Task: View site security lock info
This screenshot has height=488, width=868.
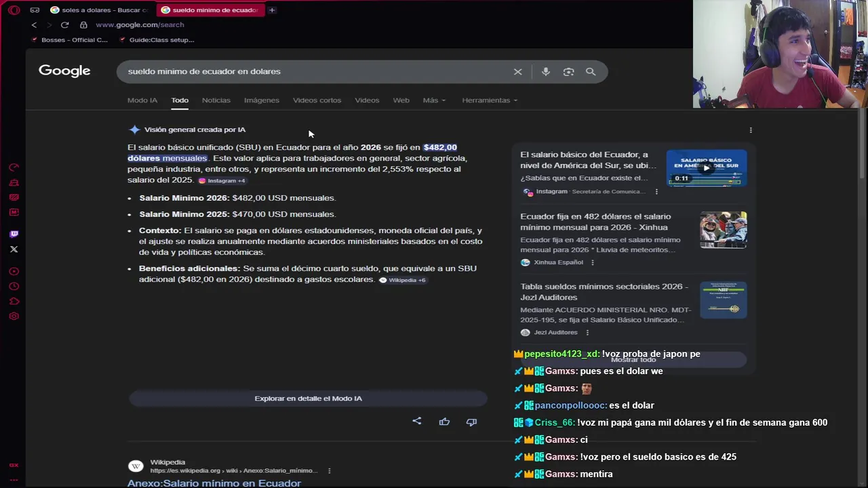Action: point(83,25)
